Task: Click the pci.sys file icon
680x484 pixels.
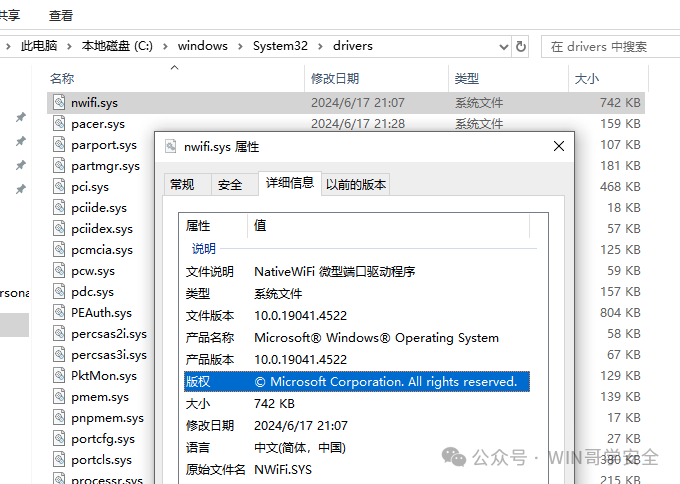Action: [59, 186]
